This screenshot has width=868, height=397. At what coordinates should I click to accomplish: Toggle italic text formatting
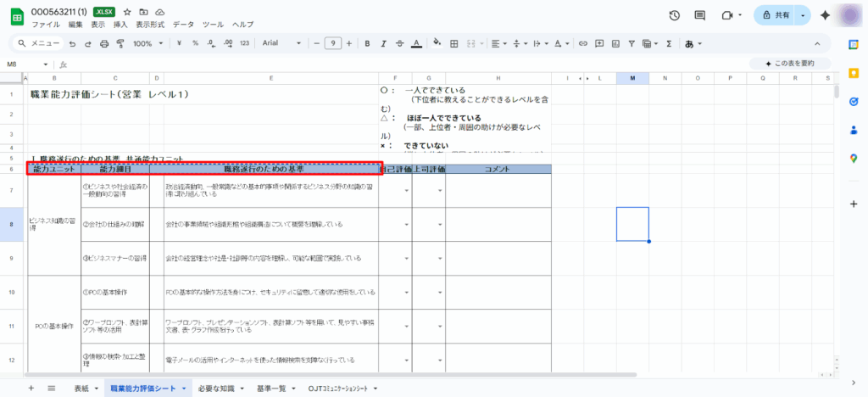coord(382,43)
